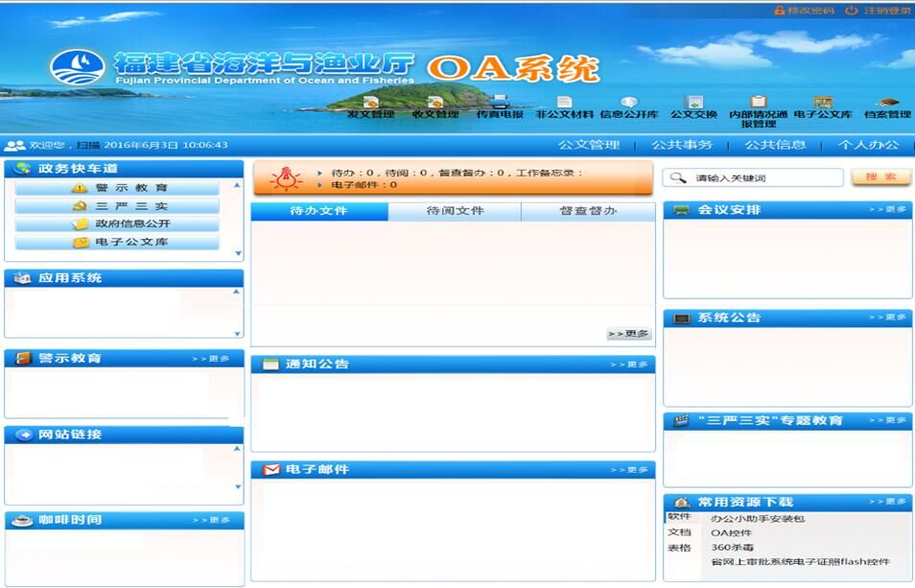Screen dimensions: 915x588
Task: Click 更多 link in 通知公告 panel
Action: (x=630, y=365)
